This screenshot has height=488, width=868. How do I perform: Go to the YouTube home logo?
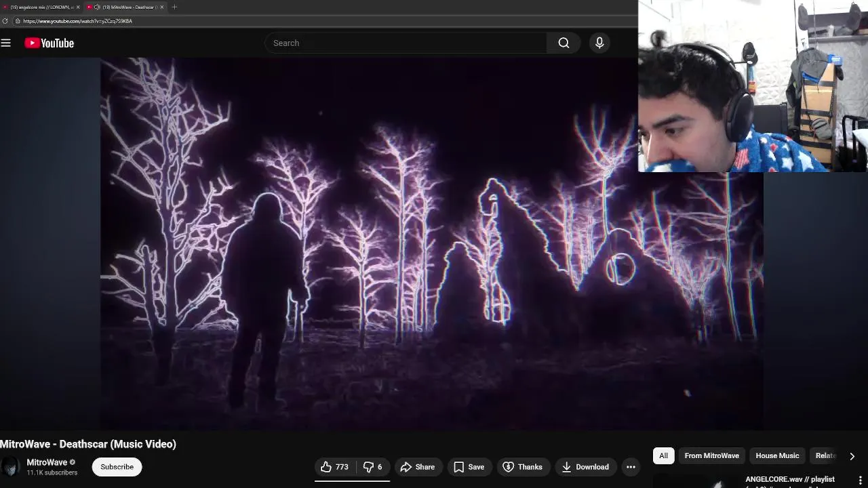49,43
